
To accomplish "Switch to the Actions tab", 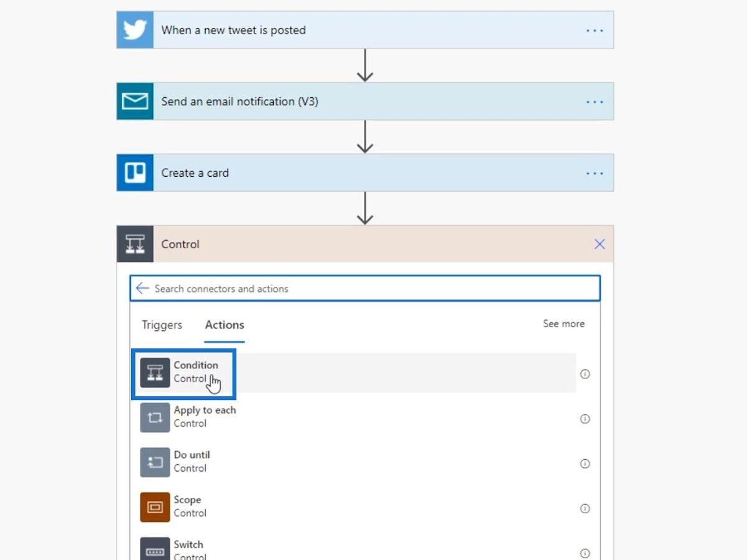I will (225, 325).
